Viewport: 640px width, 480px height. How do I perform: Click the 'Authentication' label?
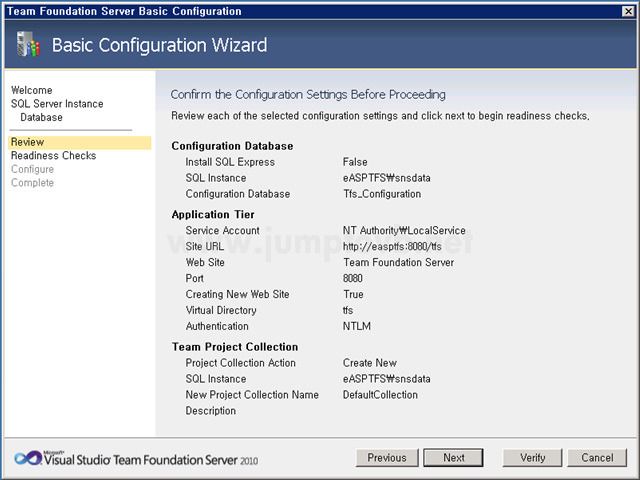coord(217,326)
